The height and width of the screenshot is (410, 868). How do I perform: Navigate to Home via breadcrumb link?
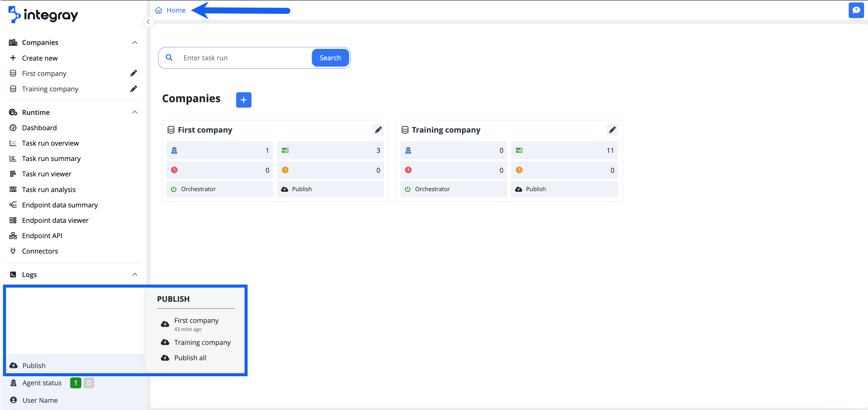pyautogui.click(x=176, y=10)
